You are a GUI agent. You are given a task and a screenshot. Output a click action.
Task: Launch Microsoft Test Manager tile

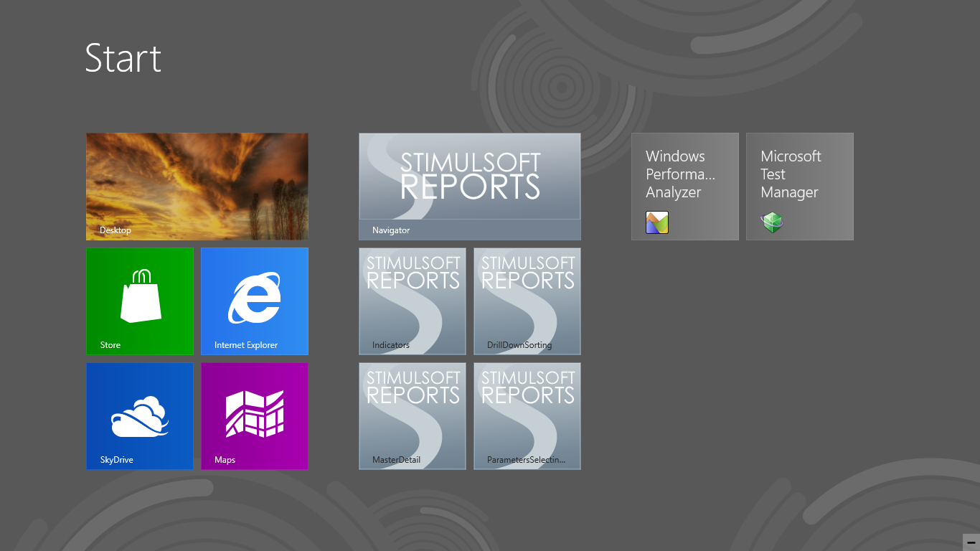(800, 187)
